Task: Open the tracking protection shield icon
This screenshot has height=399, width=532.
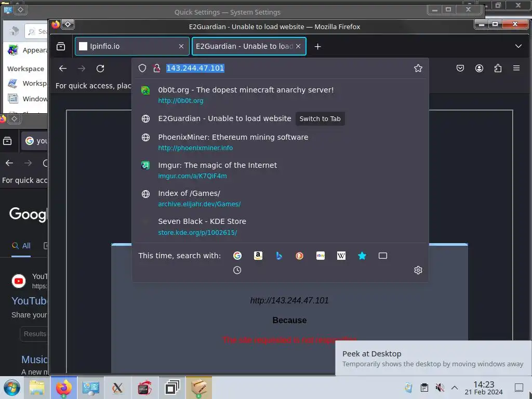Action: (142, 68)
